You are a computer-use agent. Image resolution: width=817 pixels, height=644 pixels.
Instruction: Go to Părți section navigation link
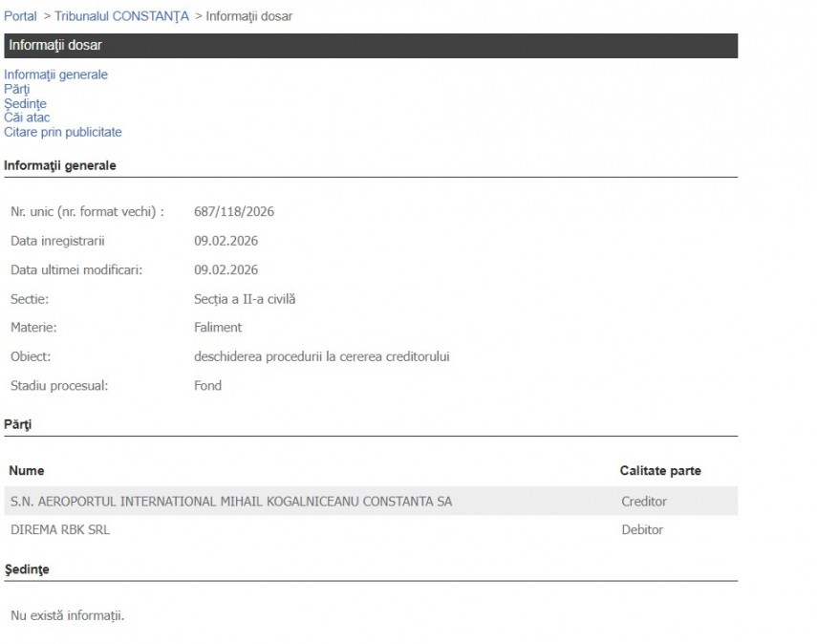click(17, 89)
